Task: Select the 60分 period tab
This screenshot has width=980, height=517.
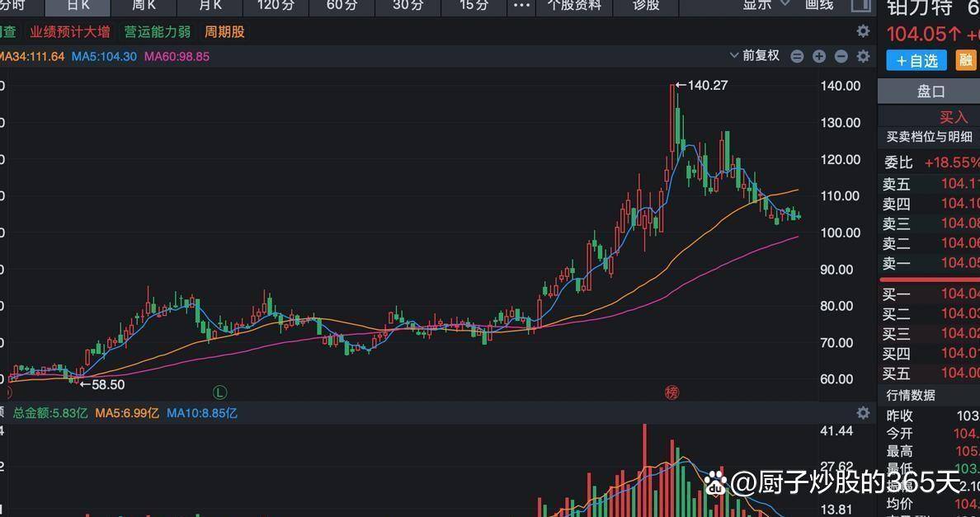Action: click(342, 5)
